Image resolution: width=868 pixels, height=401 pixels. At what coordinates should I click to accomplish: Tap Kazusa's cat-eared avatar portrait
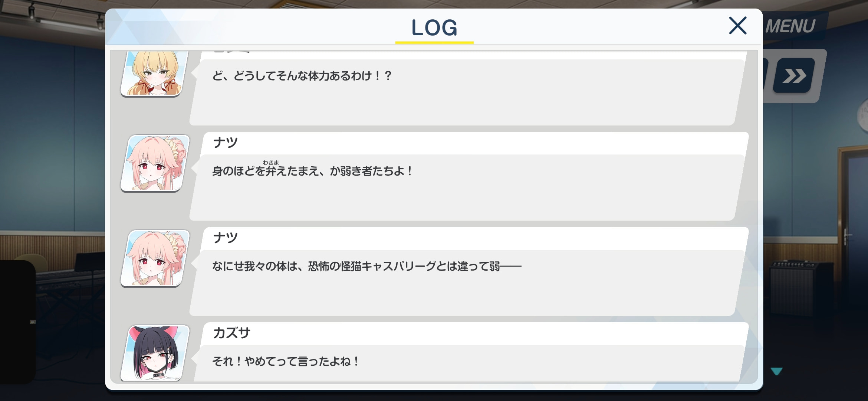click(x=155, y=353)
